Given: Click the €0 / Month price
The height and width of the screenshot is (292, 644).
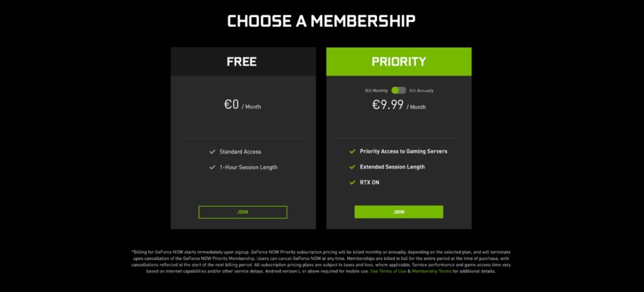Looking at the screenshot, I should [x=243, y=104].
